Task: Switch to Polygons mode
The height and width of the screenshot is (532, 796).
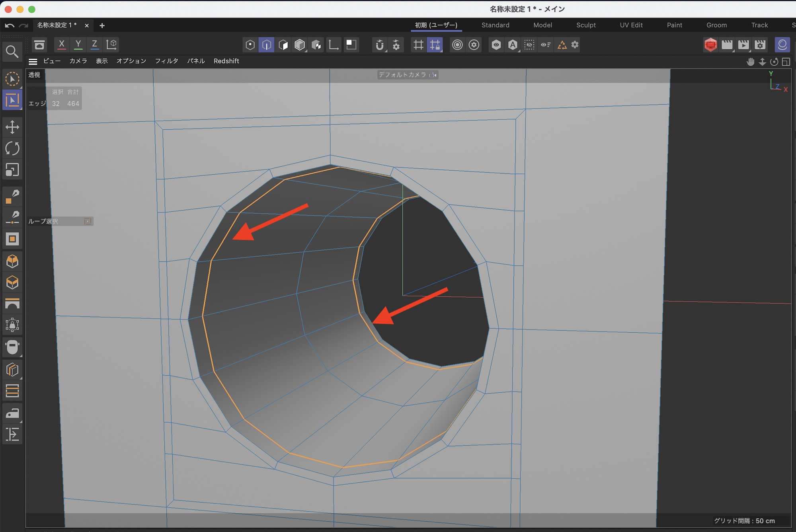Action: 283,45
